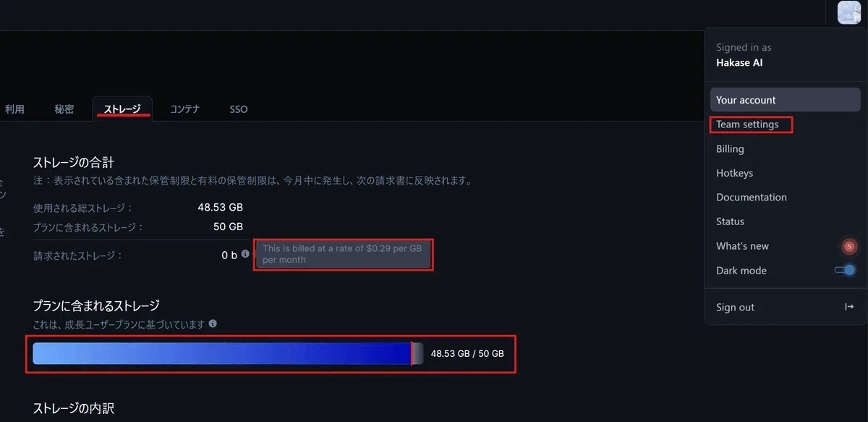The image size is (868, 422).
Task: Open the user avatar profile menu
Action: click(849, 12)
